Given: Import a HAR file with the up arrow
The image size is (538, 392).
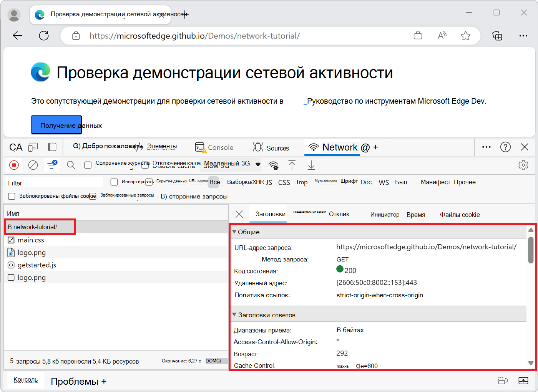Looking at the screenshot, I should [292, 165].
